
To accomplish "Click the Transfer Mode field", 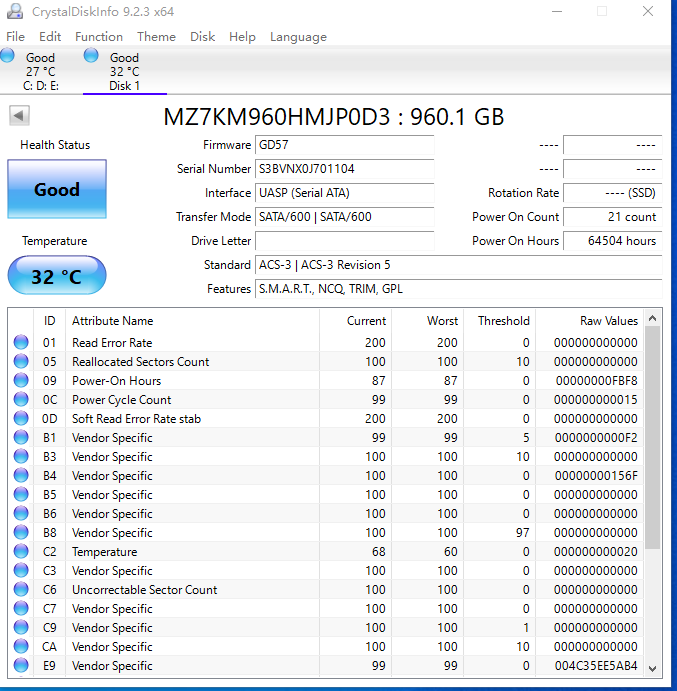I will point(345,217).
